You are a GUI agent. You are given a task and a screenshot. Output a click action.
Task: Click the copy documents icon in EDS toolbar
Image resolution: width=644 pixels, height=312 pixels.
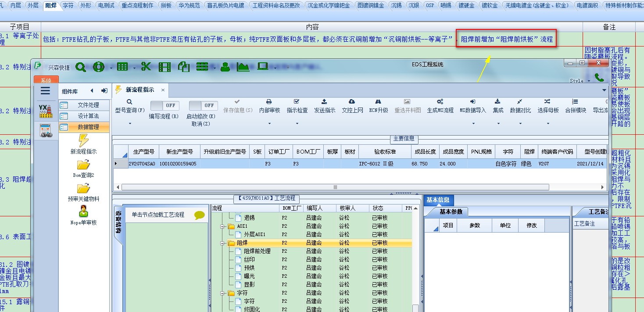click(183, 67)
